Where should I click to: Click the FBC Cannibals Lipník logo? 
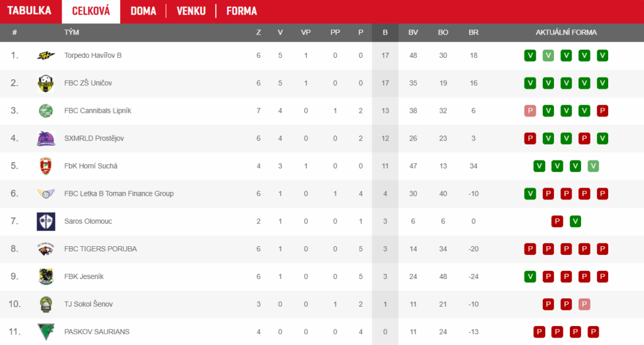pyautogui.click(x=46, y=111)
